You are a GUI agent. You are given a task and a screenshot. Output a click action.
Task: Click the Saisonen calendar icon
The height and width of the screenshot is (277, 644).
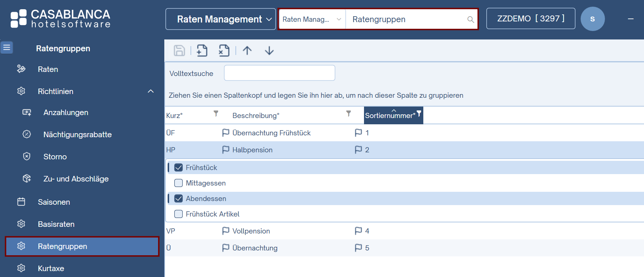click(21, 202)
